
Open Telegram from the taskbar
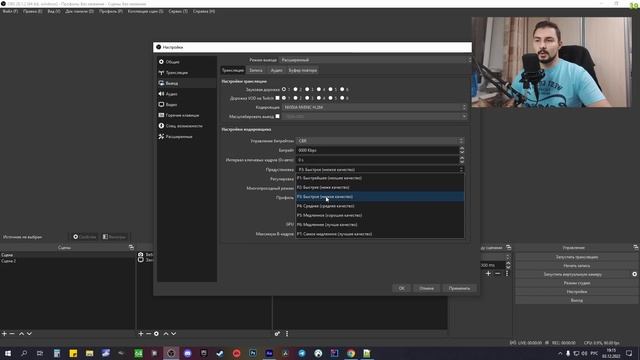click(x=302, y=353)
